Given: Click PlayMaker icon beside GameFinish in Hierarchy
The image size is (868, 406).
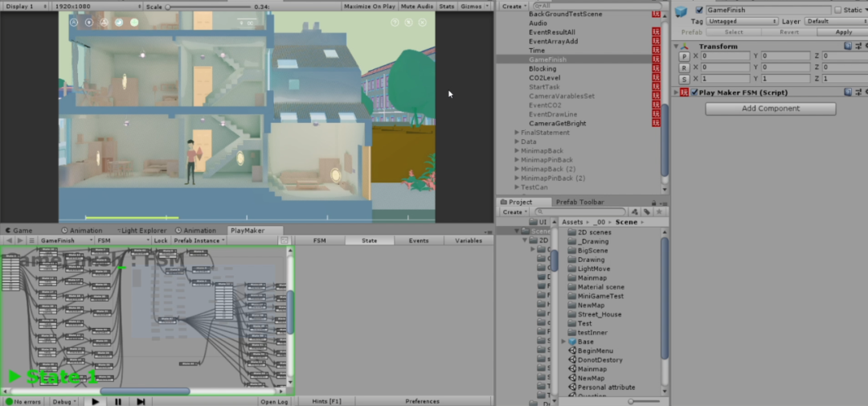Looking at the screenshot, I should (x=656, y=59).
